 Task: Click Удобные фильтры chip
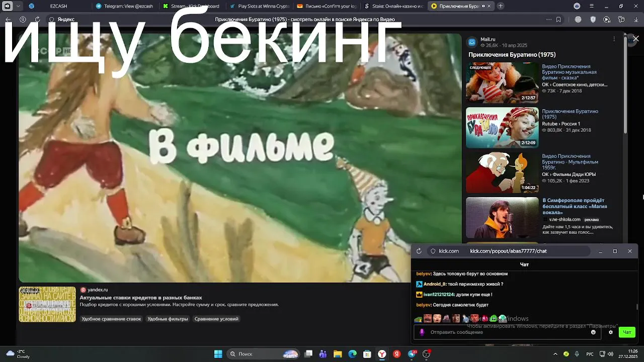click(x=168, y=319)
